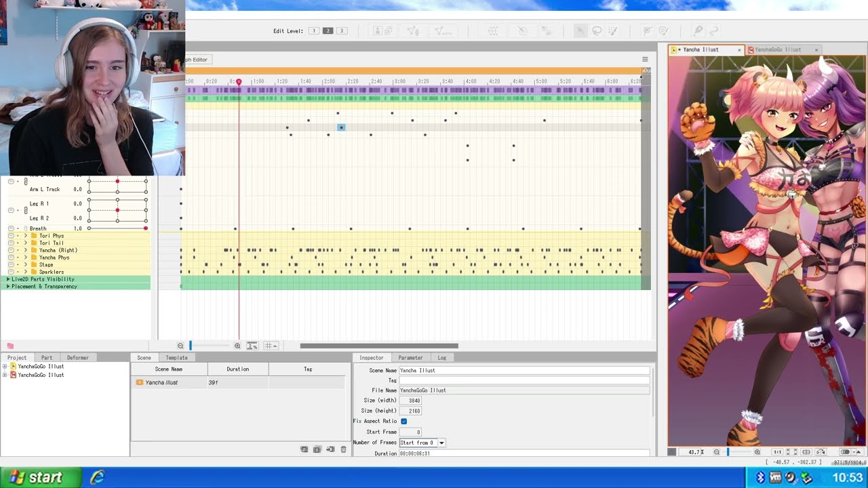Image resolution: width=868 pixels, height=488 pixels.
Task: Switch to the Part tab
Action: (47, 358)
